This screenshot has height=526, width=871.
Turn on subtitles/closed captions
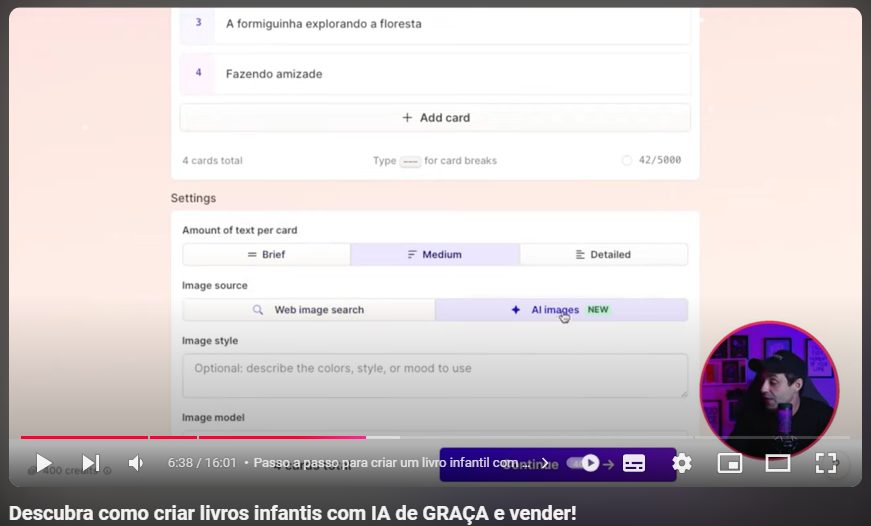(x=634, y=463)
